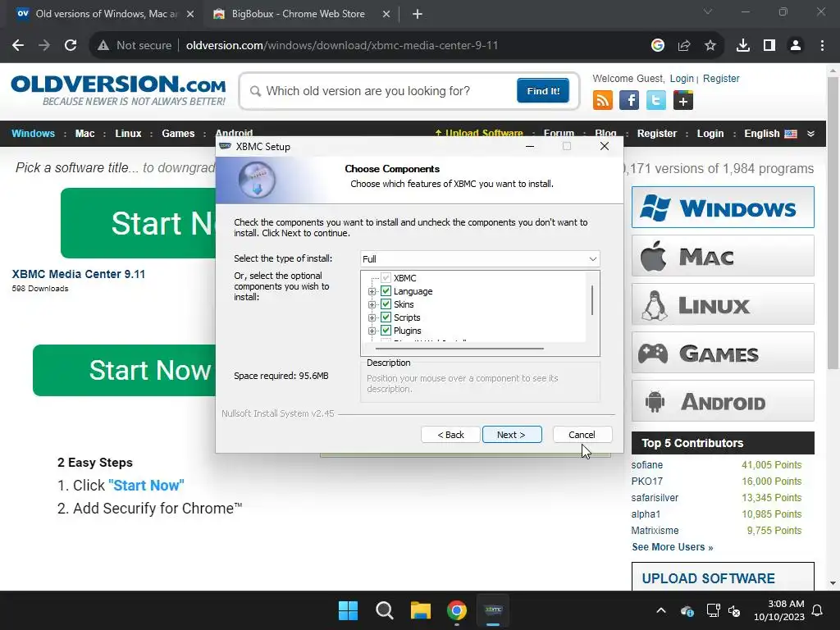Click the component list horizontal scrollbar
The width and height of the screenshot is (840, 630).
point(459,348)
